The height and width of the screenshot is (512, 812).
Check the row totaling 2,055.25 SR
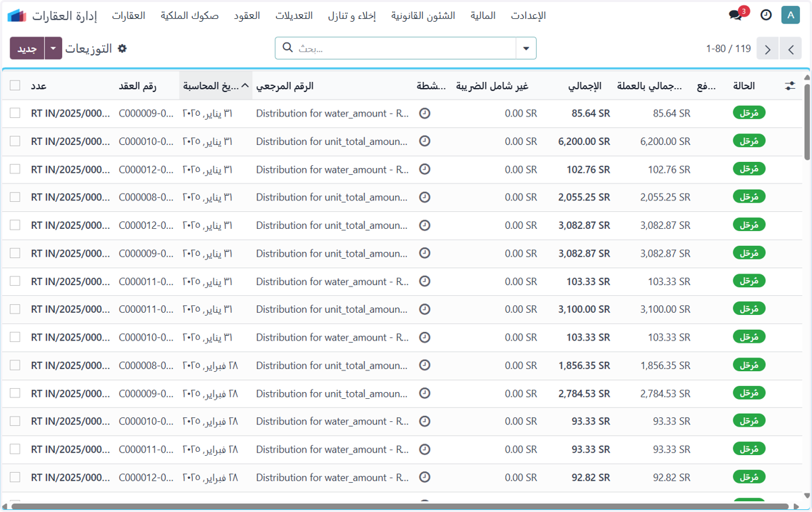(15, 197)
